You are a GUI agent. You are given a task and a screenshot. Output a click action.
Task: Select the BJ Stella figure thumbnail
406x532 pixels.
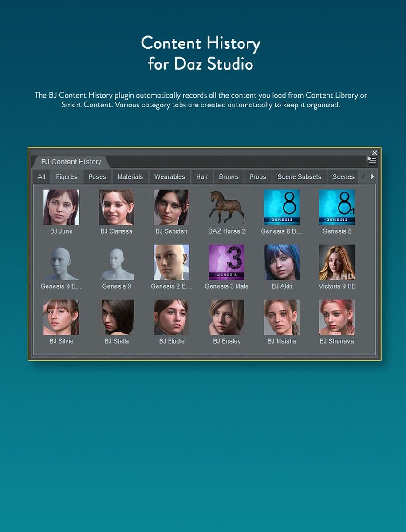(116, 317)
